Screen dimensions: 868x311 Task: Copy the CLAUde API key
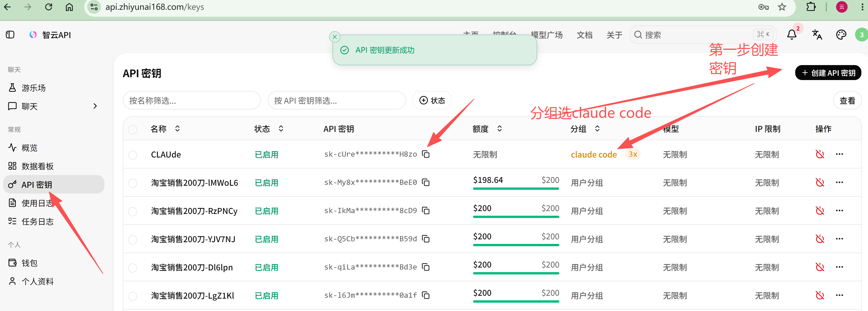coord(426,154)
